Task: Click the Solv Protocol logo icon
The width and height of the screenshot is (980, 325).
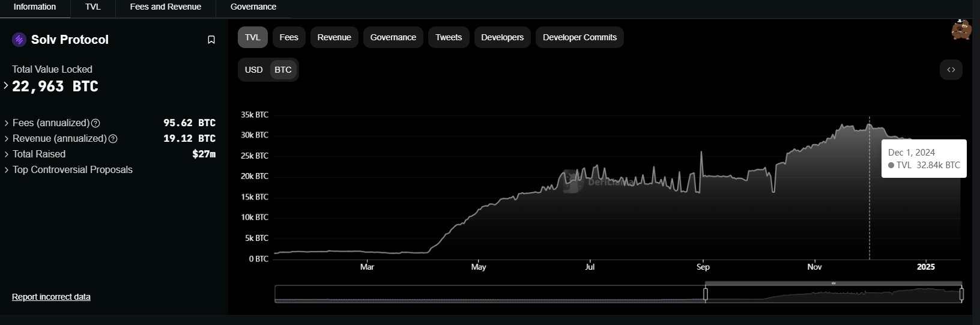Action: click(x=19, y=40)
